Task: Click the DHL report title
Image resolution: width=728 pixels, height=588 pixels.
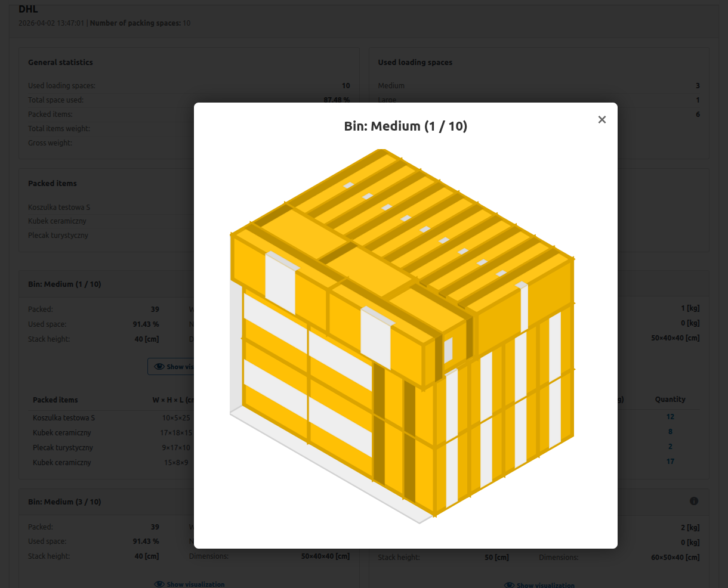Action: 28,9
